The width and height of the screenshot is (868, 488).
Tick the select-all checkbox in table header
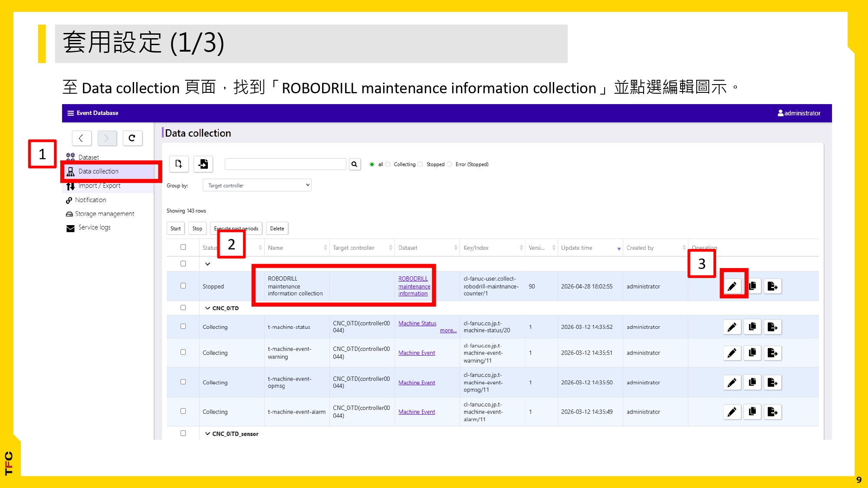tap(183, 247)
